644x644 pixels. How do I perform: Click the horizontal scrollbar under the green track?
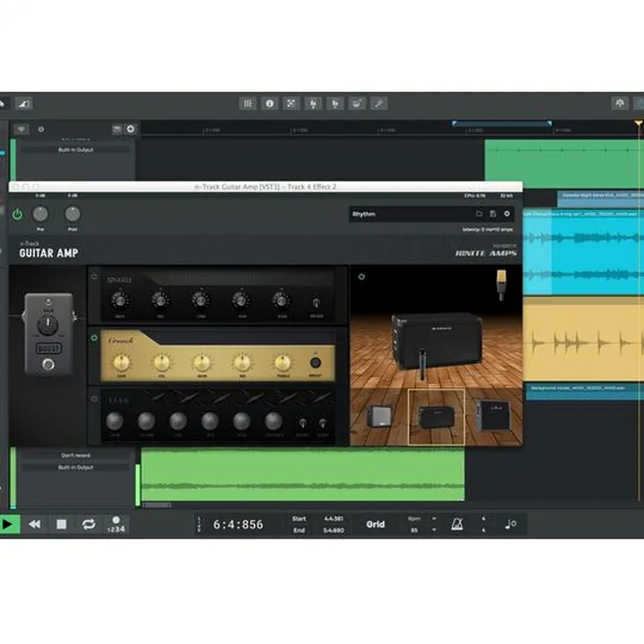157,504
